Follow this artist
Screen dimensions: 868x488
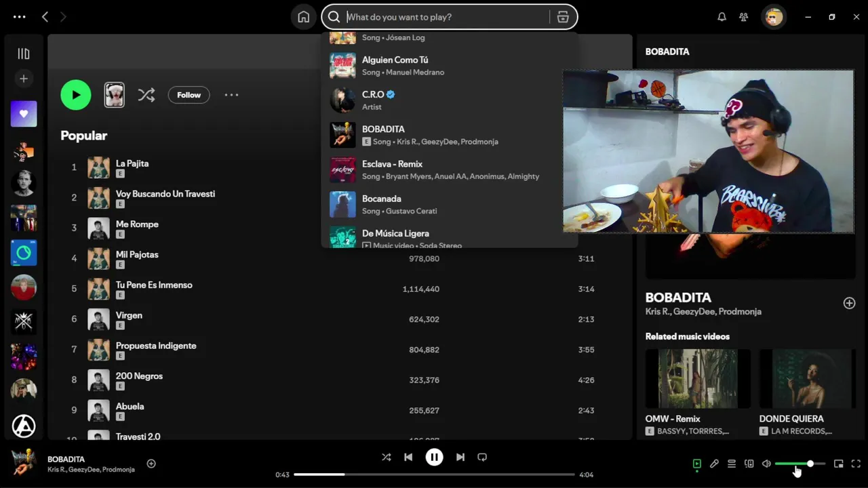click(189, 95)
